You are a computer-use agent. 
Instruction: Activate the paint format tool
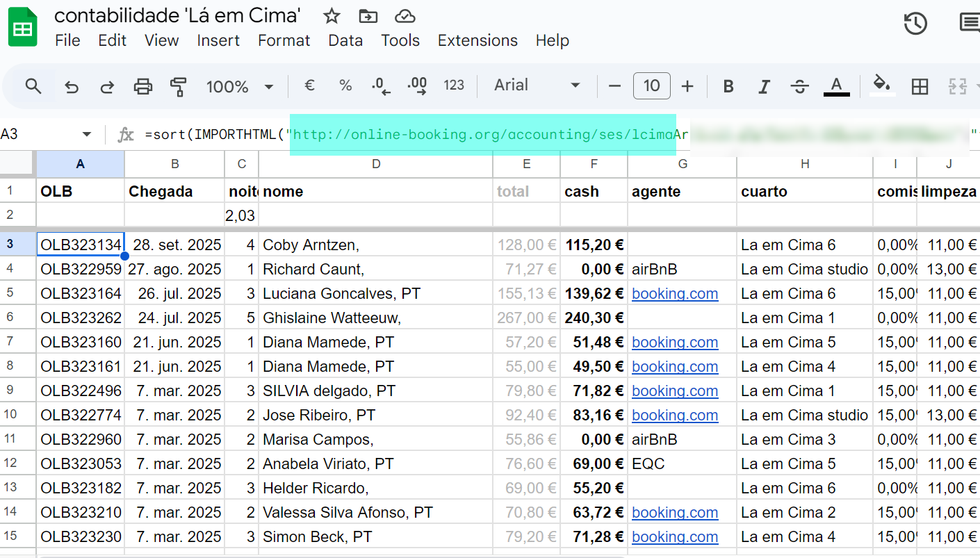click(x=179, y=87)
